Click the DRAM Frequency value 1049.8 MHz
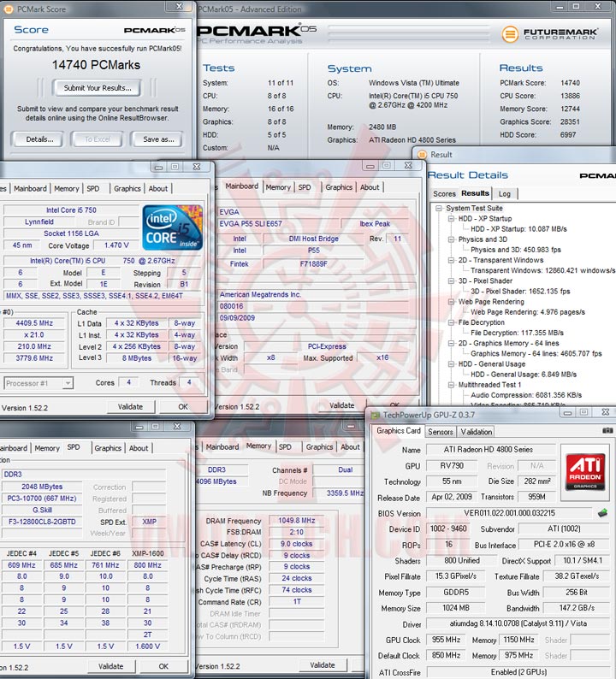The image size is (616, 679). (296, 521)
